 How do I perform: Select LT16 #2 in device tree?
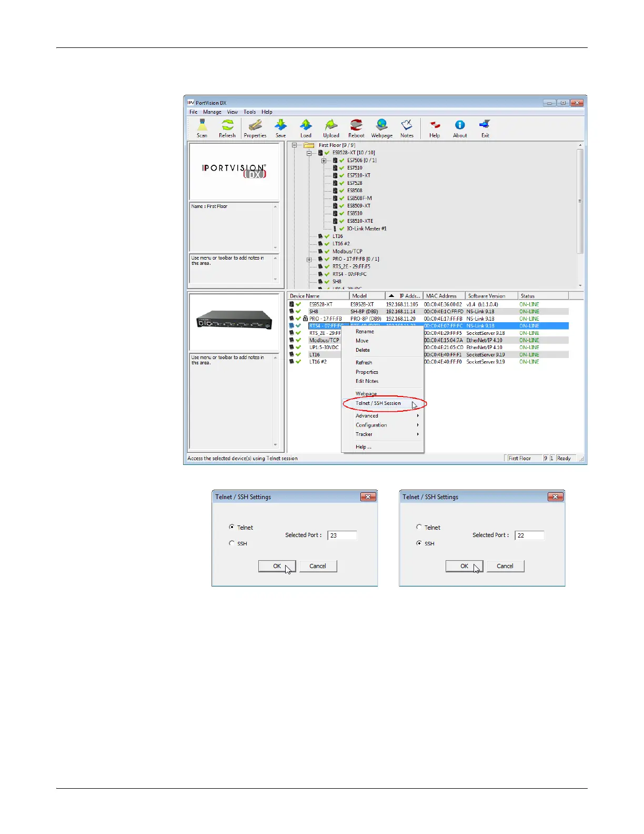point(341,244)
